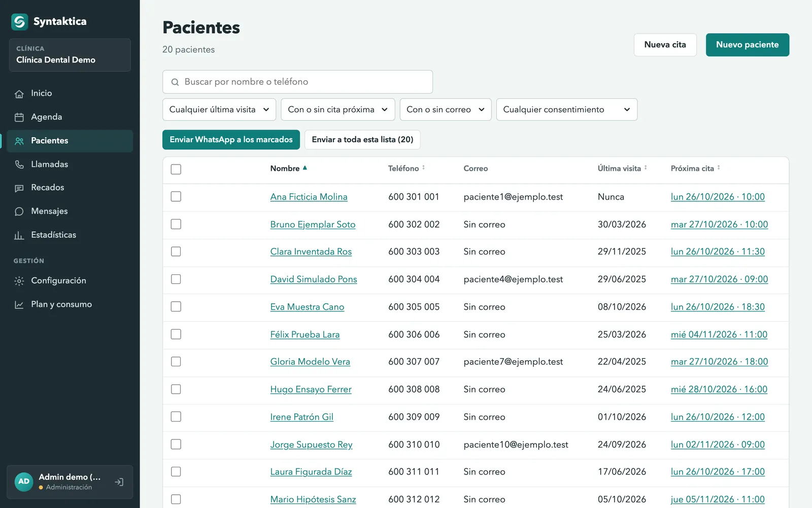Click the sort arrows beside Teléfono
The height and width of the screenshot is (508, 812).
click(x=423, y=168)
